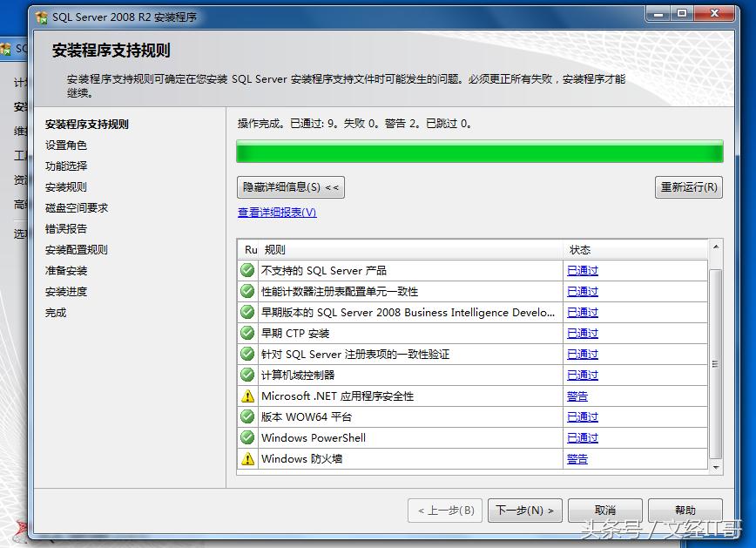Click the check icon for "性能计数器注册表配置单元一致性"
This screenshot has width=756, height=548.
(x=248, y=292)
